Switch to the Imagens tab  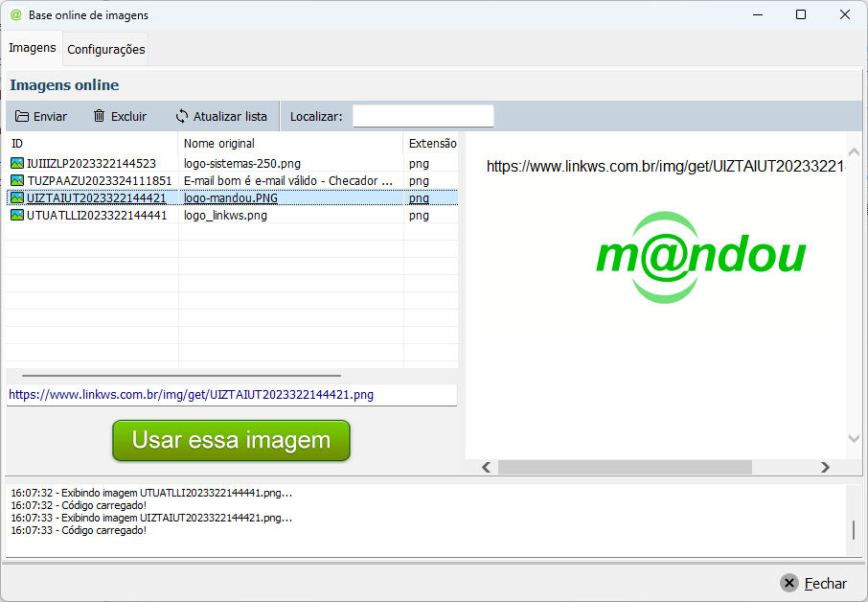pyautogui.click(x=33, y=48)
